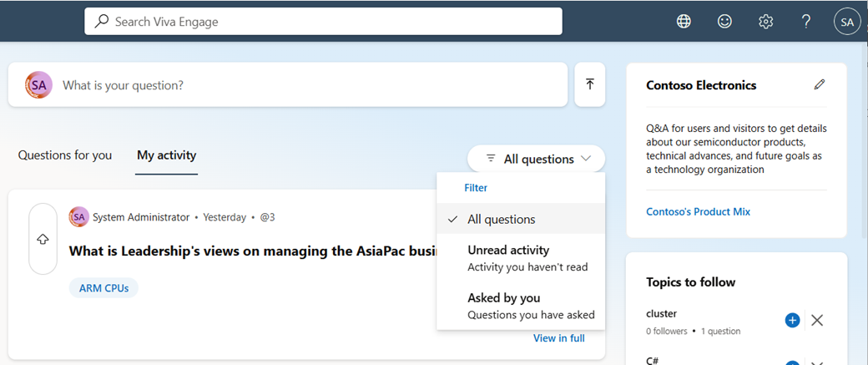Open the smiley feedback icon
The image size is (868, 365).
[x=724, y=22]
